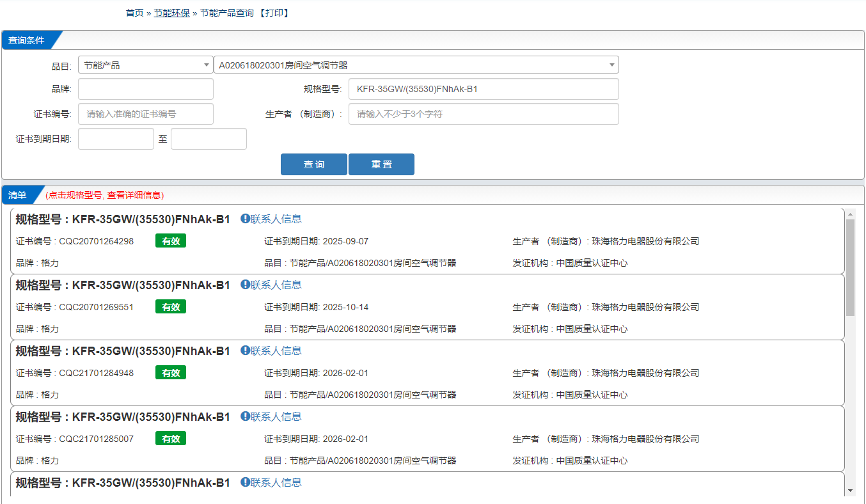Open 节能环保 breadcrumb link
Image resolution: width=866 pixels, height=504 pixels.
pos(171,13)
